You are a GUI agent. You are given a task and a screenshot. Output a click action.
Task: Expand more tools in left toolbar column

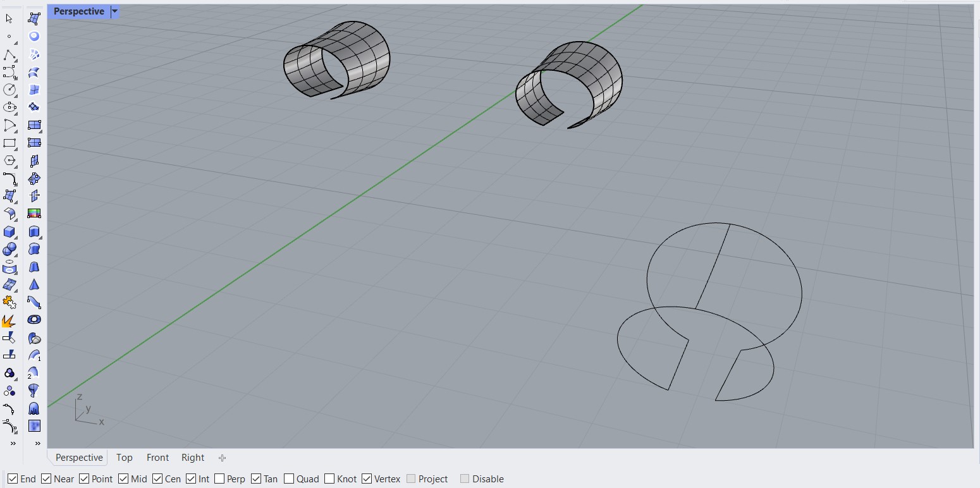13,443
